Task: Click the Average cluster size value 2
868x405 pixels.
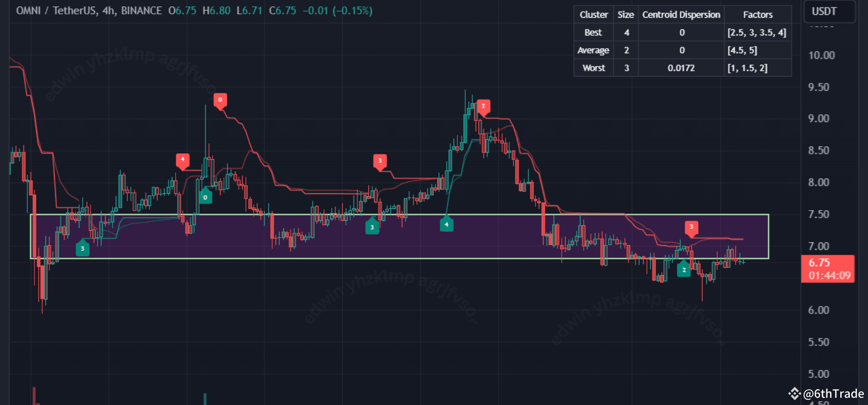Action: pos(626,50)
